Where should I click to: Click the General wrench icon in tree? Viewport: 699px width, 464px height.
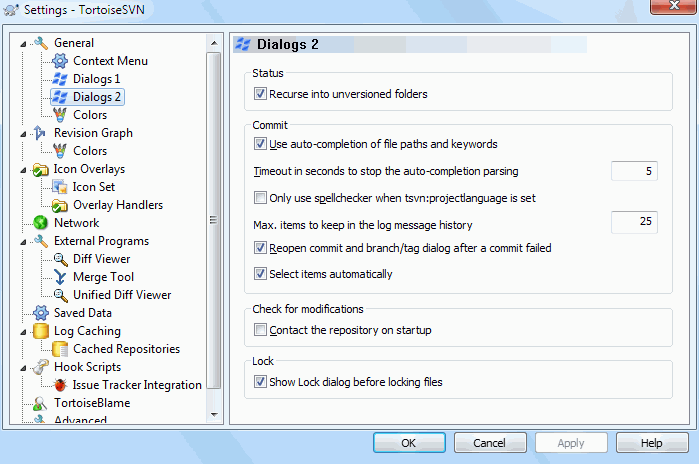tap(41, 43)
